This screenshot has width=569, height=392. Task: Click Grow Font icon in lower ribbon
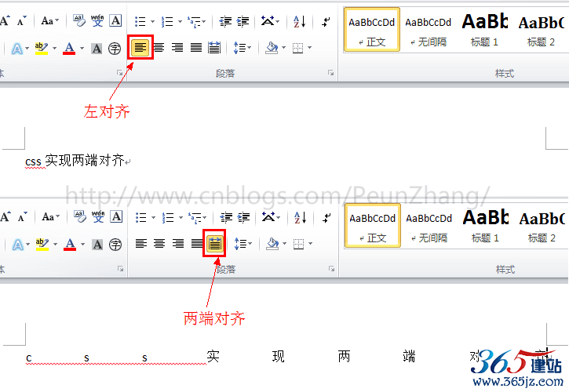[5, 217]
